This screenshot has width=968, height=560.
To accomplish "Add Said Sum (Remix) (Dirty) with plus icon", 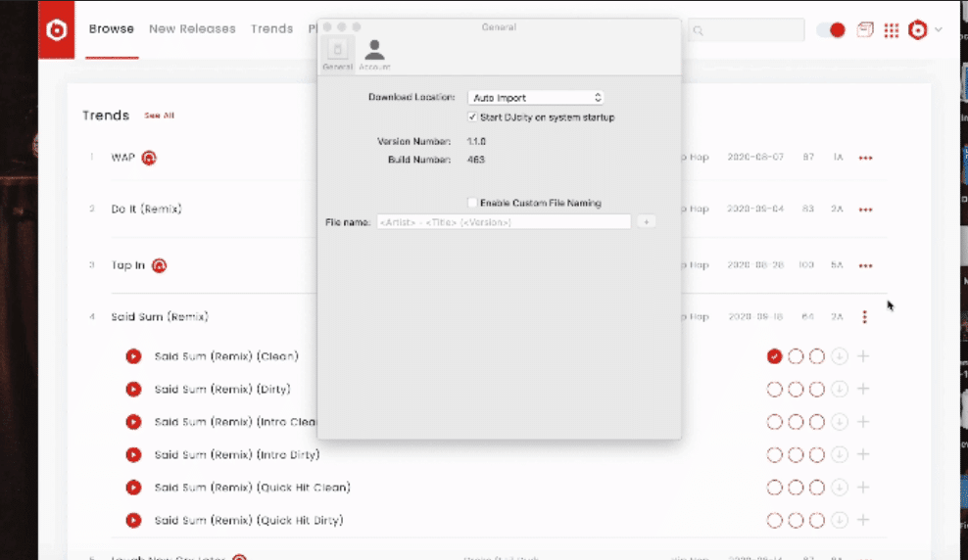I will click(x=863, y=390).
